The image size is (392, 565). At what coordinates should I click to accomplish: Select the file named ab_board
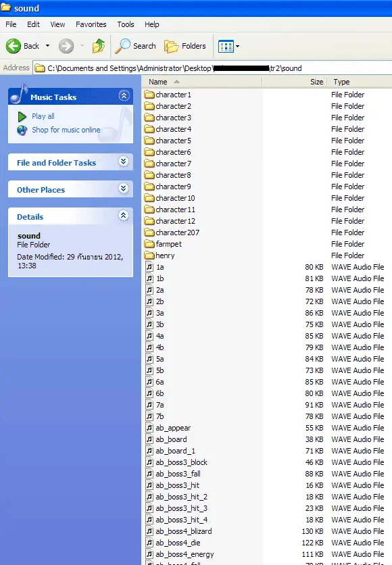point(171,439)
